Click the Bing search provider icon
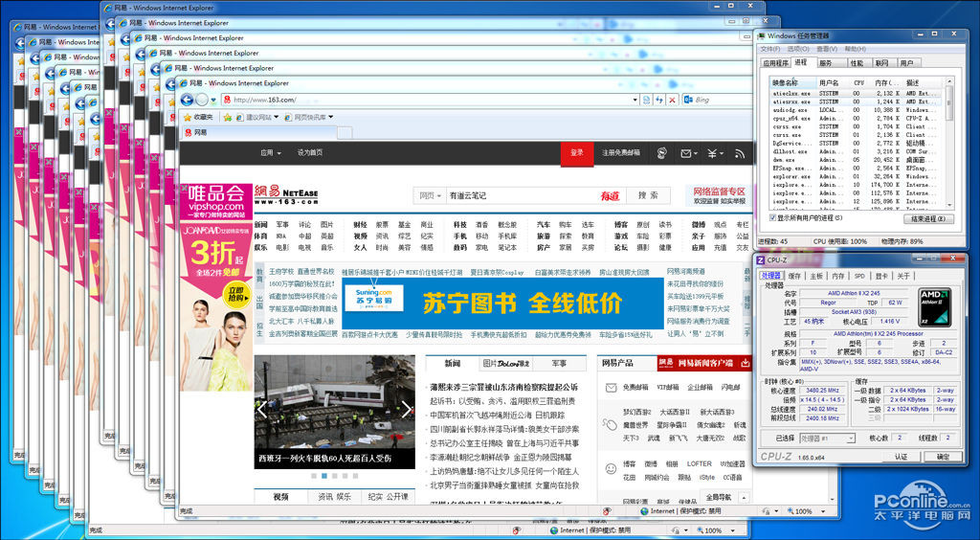980x540 pixels. (x=688, y=100)
